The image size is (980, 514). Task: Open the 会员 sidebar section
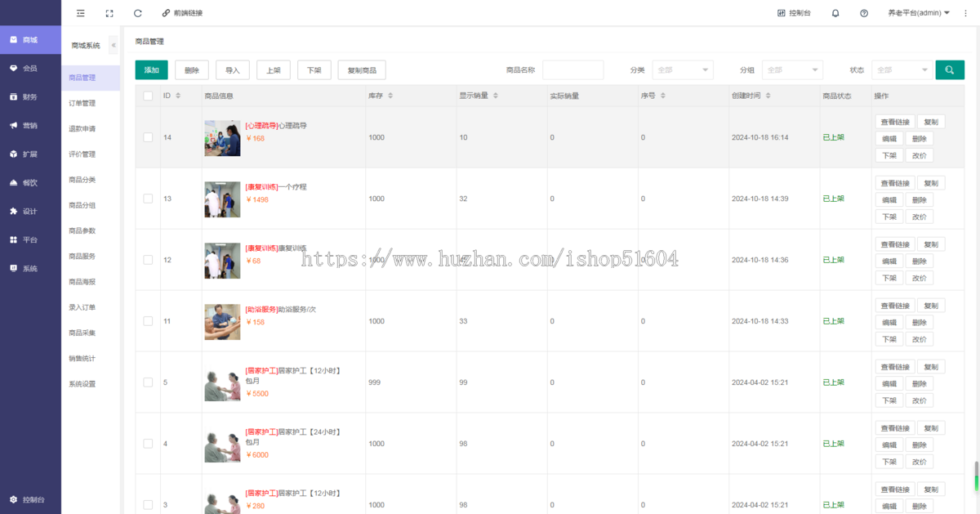[30, 68]
